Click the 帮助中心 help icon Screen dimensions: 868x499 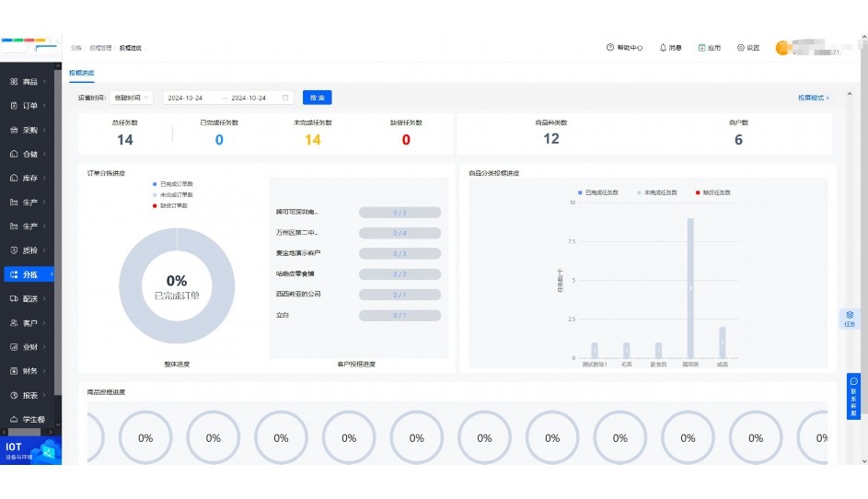click(610, 48)
